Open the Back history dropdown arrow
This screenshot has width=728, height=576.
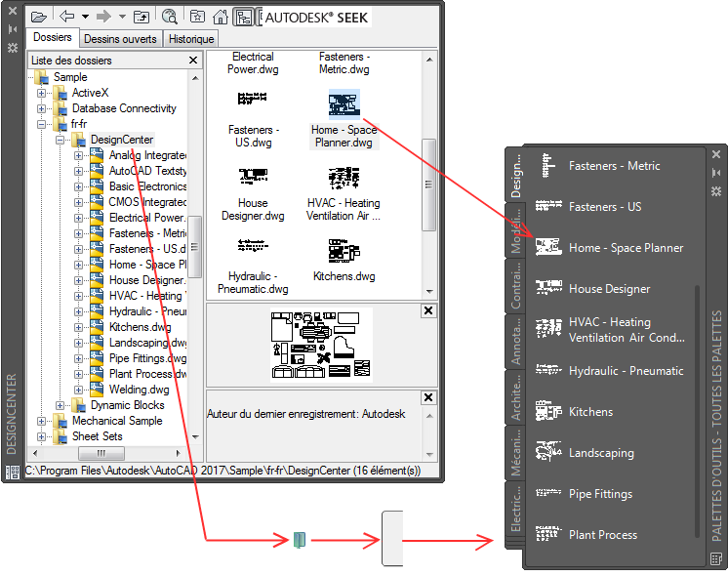[x=86, y=17]
